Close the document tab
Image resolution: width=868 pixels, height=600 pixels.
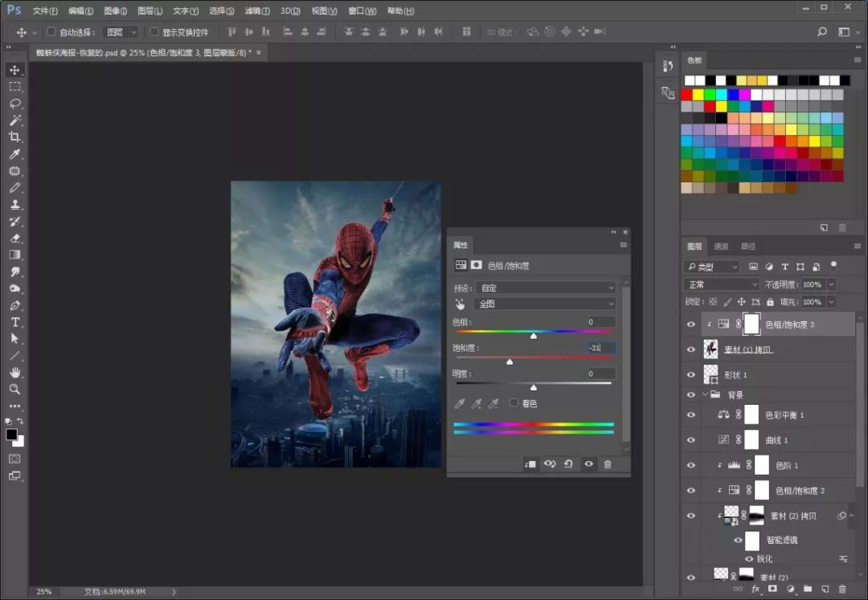(x=259, y=52)
